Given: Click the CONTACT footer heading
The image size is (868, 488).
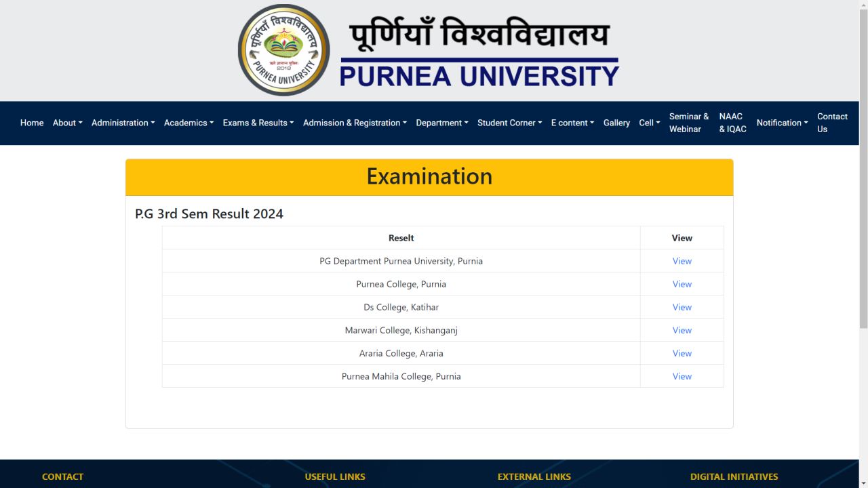Looking at the screenshot, I should coord(62,476).
